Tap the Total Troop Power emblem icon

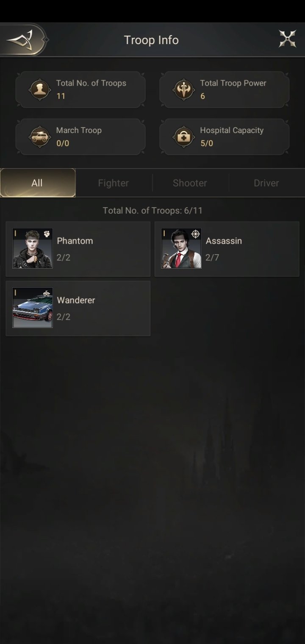[184, 89]
